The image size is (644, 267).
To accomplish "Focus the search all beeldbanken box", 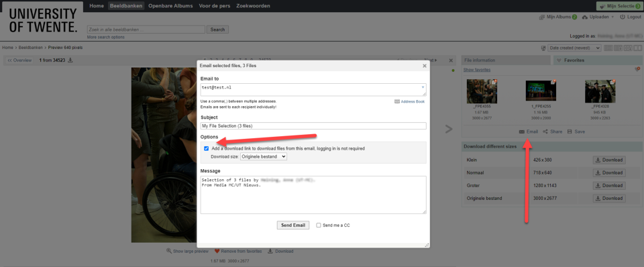I will (146, 30).
